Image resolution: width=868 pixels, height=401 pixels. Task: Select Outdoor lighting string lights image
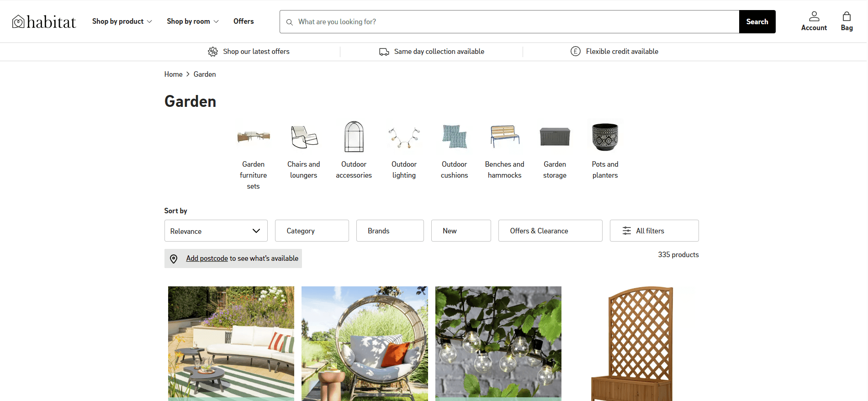(404, 136)
